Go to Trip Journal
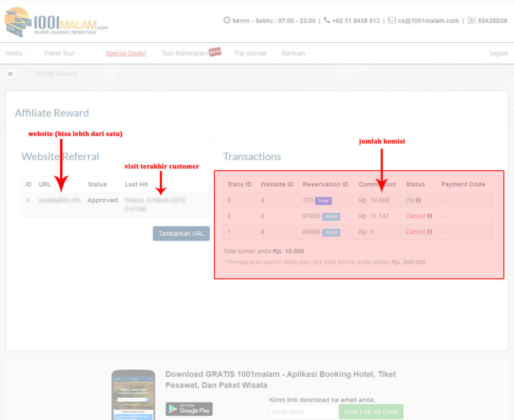Image resolution: width=514 pixels, height=420 pixels. click(x=250, y=53)
